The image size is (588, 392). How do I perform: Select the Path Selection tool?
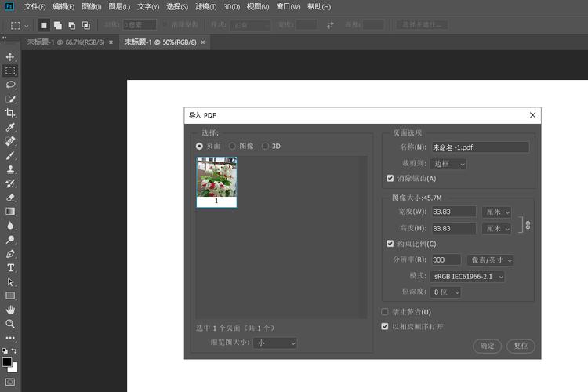click(x=10, y=281)
